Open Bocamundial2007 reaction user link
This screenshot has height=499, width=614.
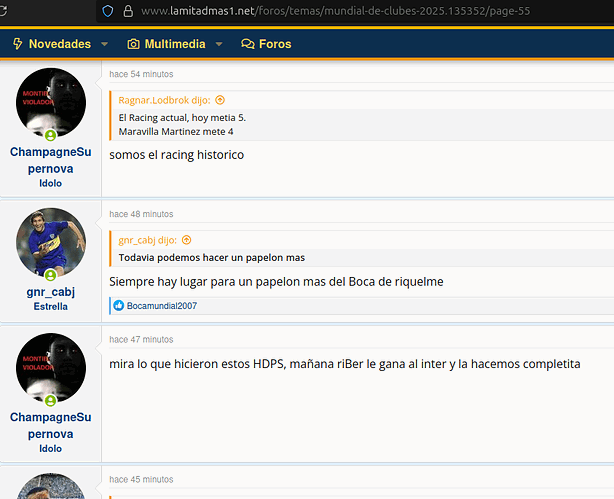pyautogui.click(x=162, y=306)
